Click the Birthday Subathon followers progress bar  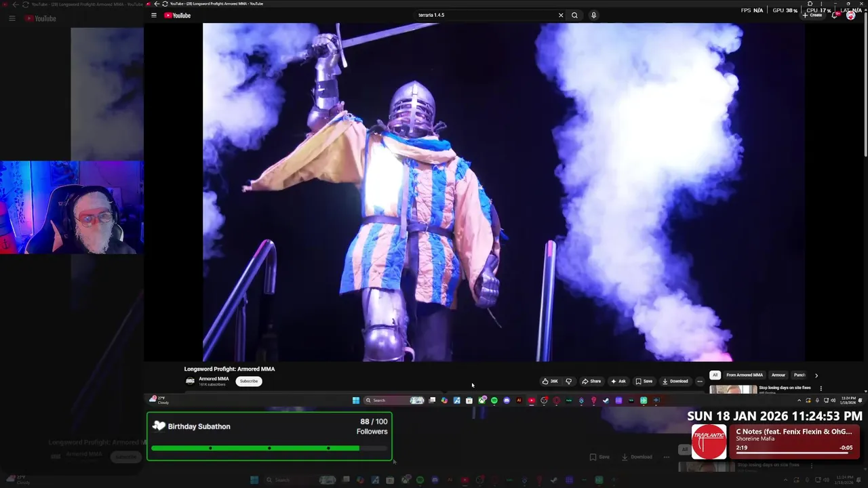pyautogui.click(x=269, y=448)
